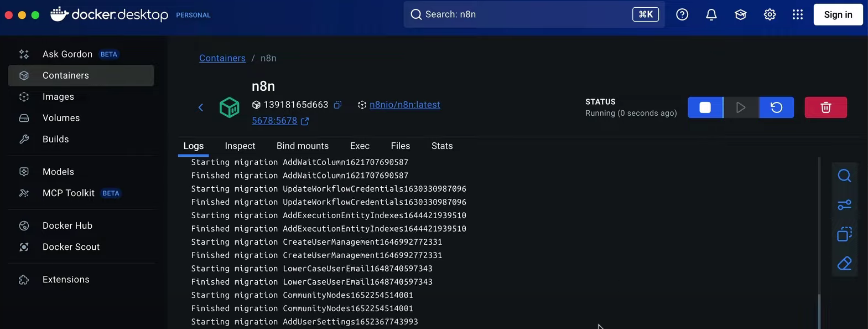Image resolution: width=868 pixels, height=329 pixels.
Task: Click the Ask Gordon sparkle icon
Action: coord(24,54)
